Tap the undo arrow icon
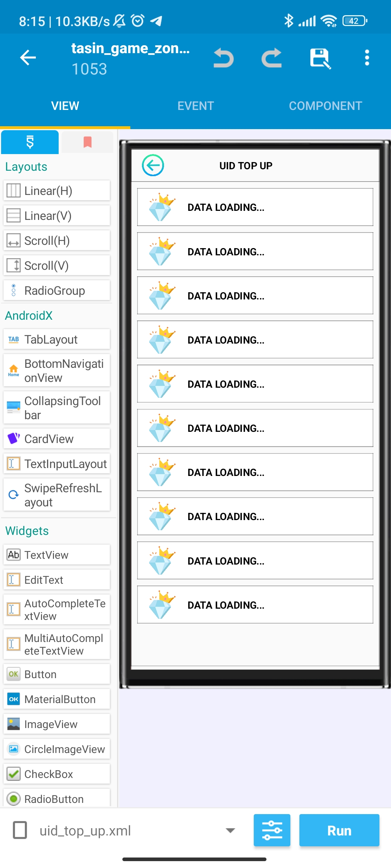 [x=224, y=58]
